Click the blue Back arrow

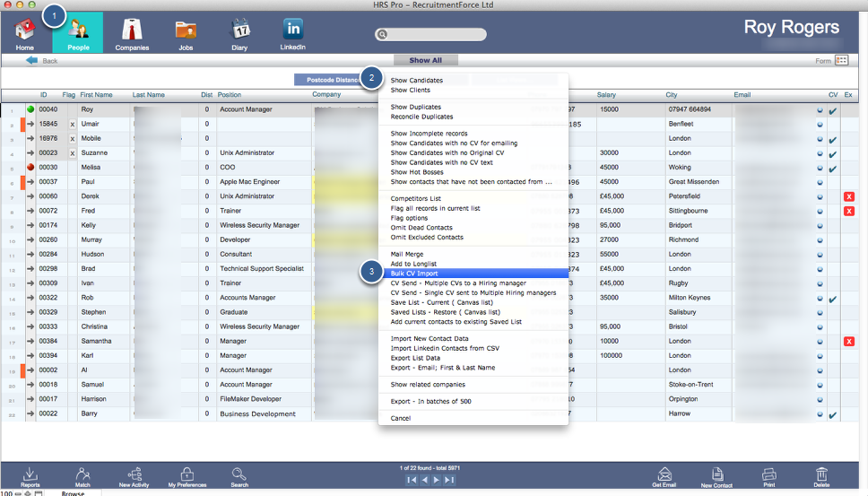tap(32, 60)
